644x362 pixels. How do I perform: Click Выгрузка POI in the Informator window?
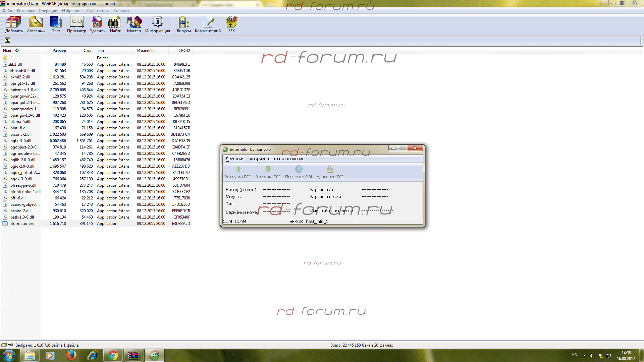(x=237, y=172)
